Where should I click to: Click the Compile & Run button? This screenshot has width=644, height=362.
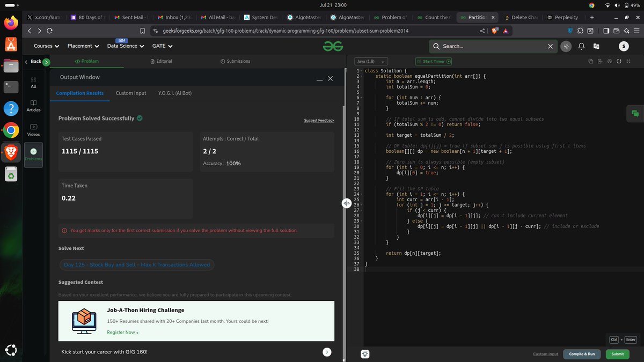click(582, 354)
